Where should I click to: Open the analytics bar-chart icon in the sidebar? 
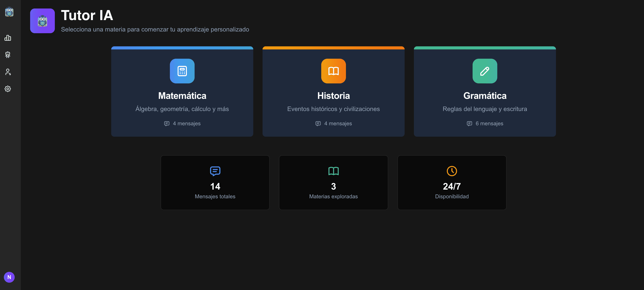tap(8, 38)
